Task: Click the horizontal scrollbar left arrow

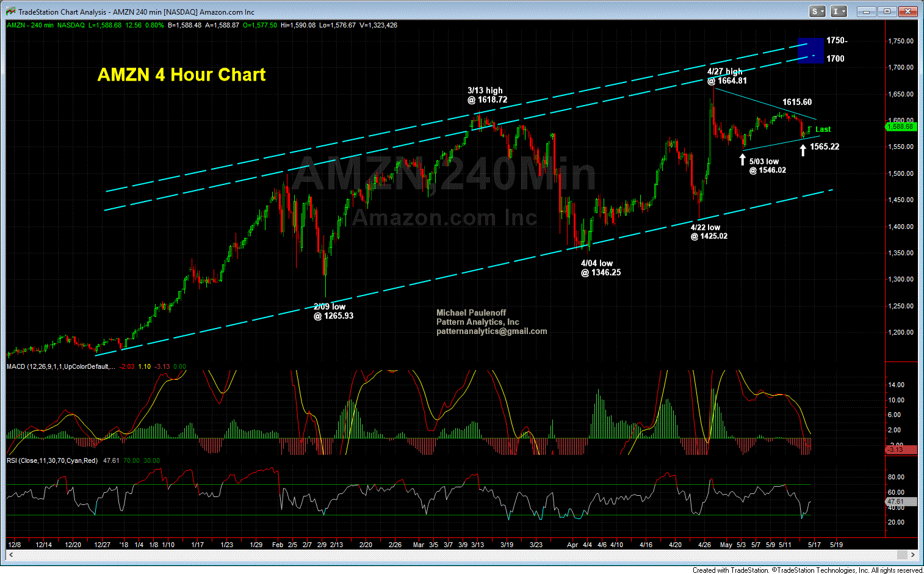Action: (x=10, y=554)
